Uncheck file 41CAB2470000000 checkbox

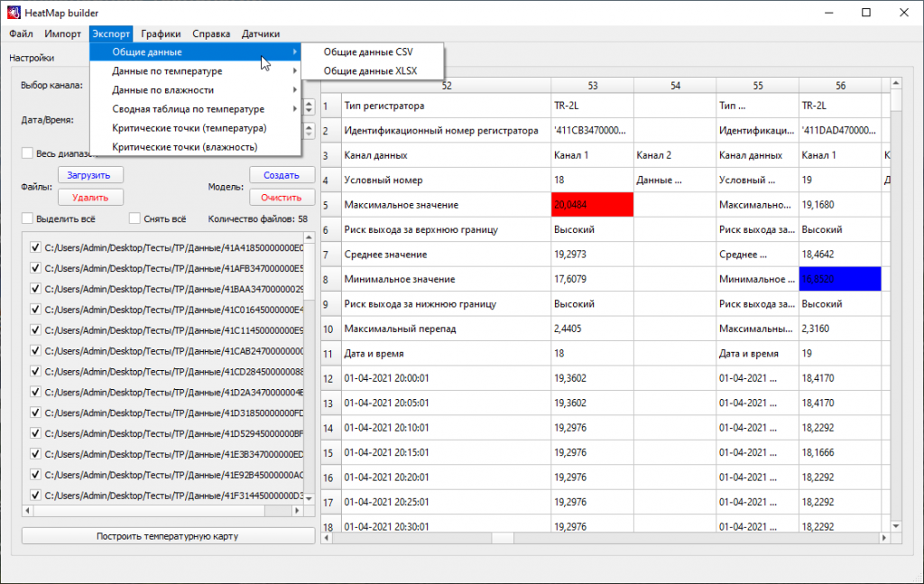tap(35, 350)
